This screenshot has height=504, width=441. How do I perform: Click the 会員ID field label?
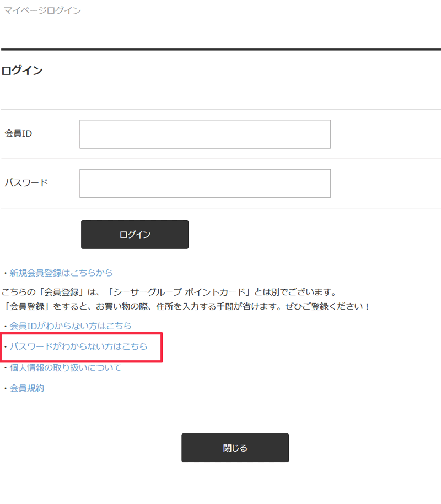(x=18, y=134)
